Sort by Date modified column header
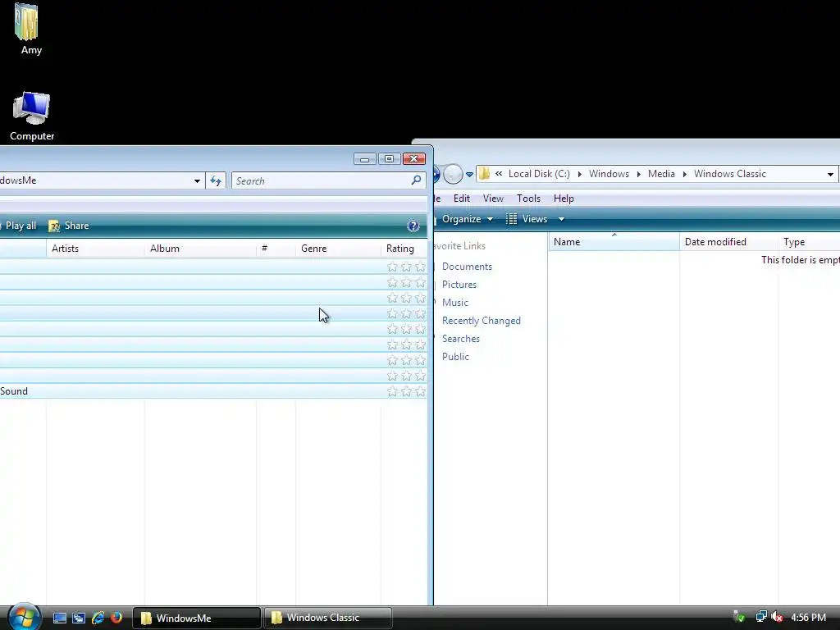This screenshot has height=630, width=840. [x=728, y=242]
